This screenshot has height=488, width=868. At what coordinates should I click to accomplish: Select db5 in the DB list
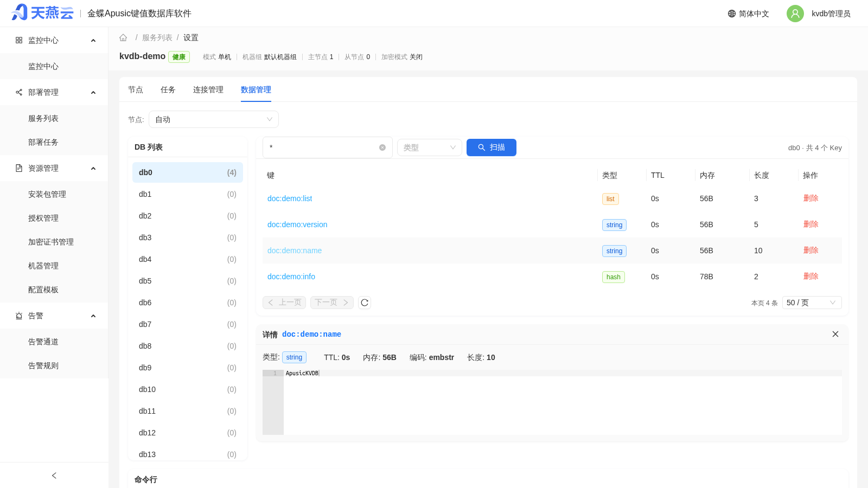pos(188,281)
